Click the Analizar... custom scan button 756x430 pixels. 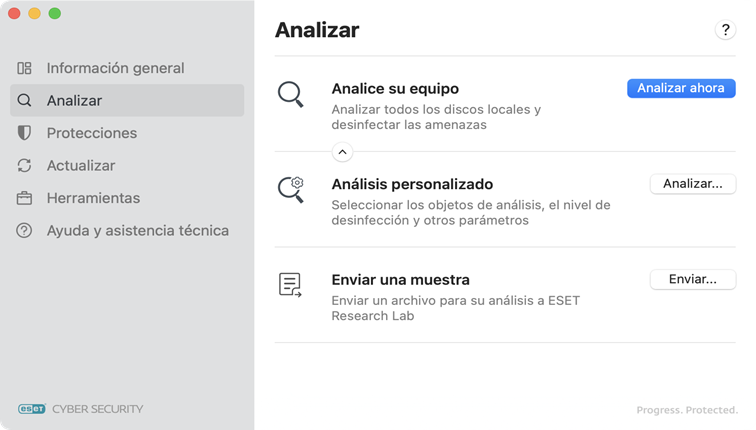click(x=693, y=184)
